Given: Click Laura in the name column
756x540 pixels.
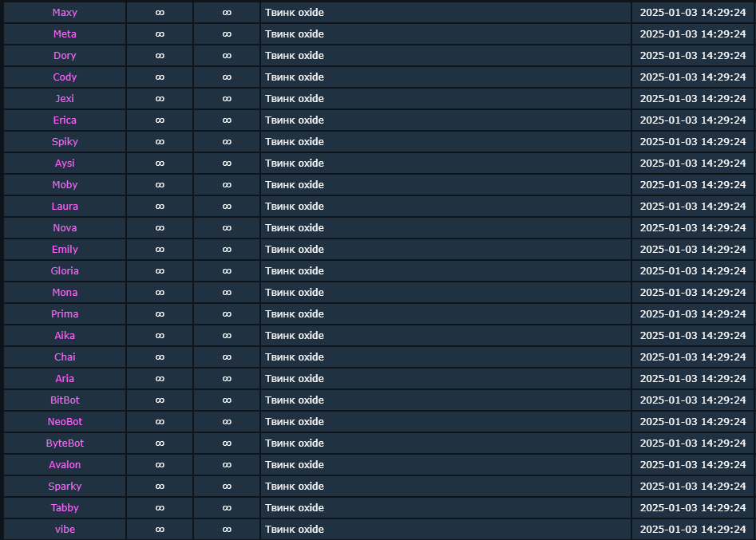Looking at the screenshot, I should (x=65, y=206).
